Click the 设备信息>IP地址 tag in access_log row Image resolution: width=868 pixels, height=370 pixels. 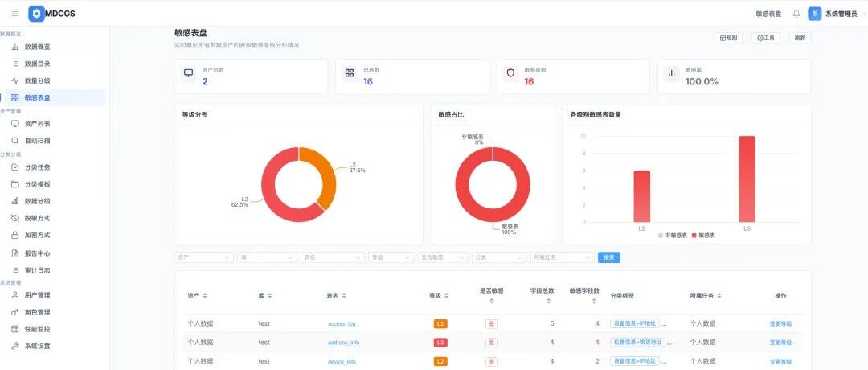635,323
